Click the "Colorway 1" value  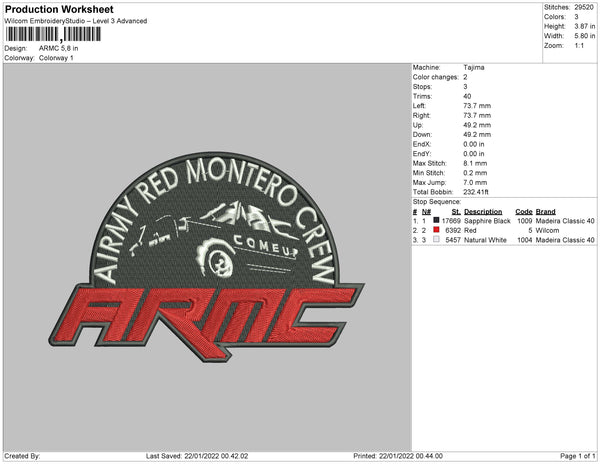[56, 58]
